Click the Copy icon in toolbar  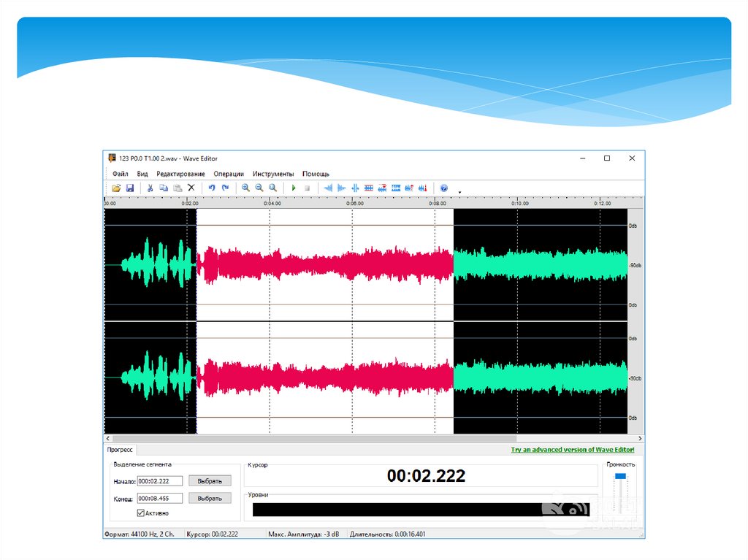pos(164,188)
